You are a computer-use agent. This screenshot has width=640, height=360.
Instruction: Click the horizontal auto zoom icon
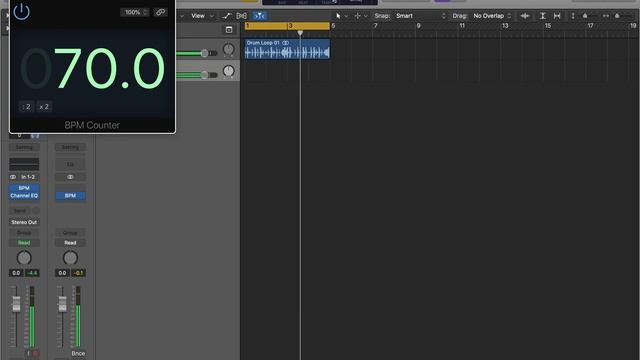pos(557,16)
